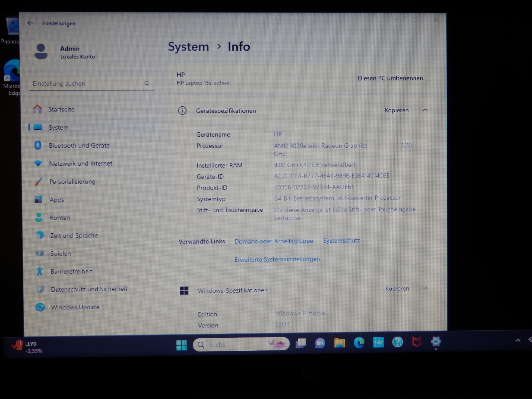Select Netzwerk und Internet in the sidebar
The width and height of the screenshot is (532, 399).
coord(80,163)
